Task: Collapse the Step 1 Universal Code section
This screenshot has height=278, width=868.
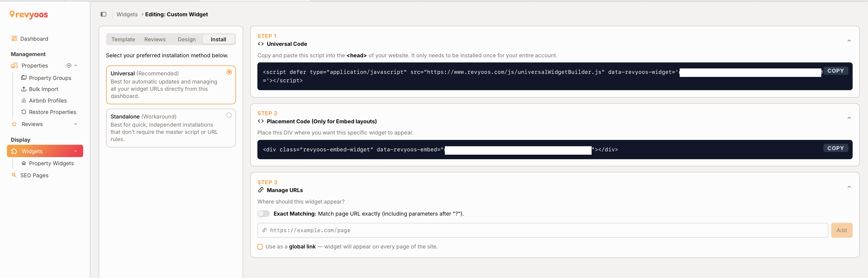Action: pos(849,41)
